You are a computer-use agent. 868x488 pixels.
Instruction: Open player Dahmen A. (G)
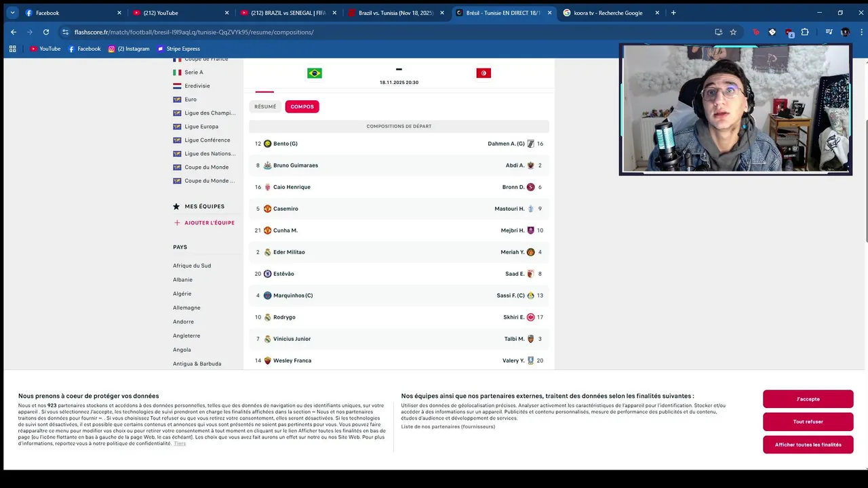(x=507, y=144)
